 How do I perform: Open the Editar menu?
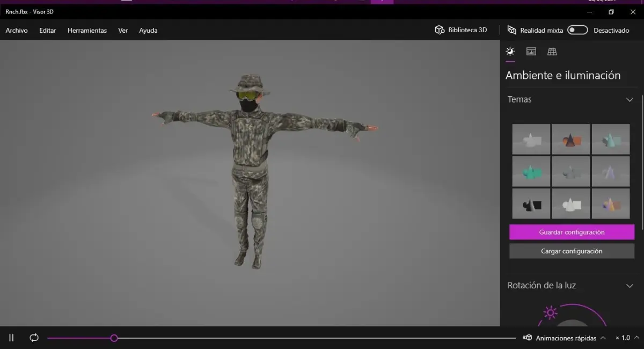point(48,31)
